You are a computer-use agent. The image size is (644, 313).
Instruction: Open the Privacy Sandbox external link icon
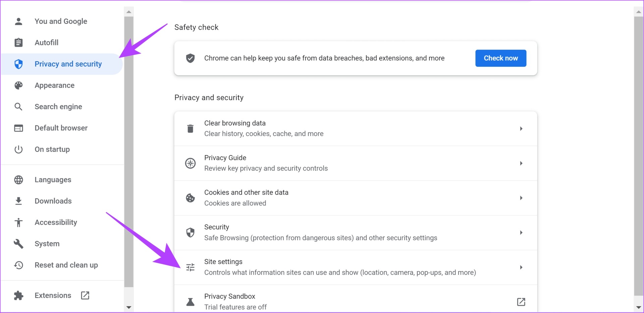click(521, 302)
